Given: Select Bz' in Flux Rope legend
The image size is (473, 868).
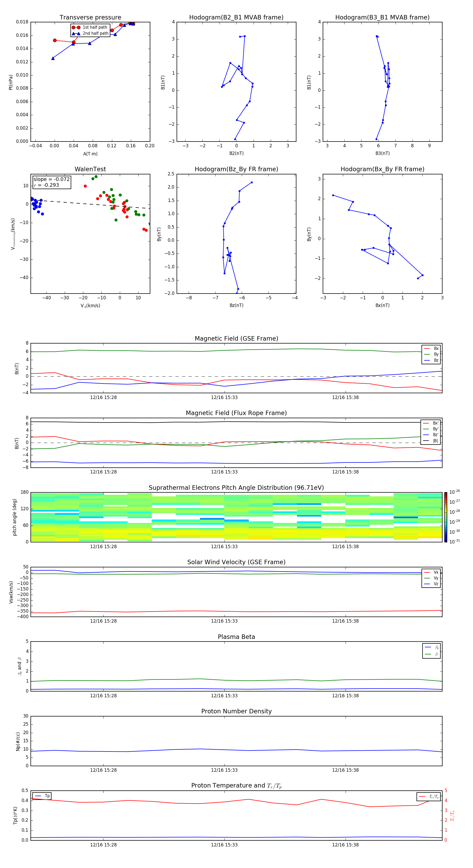Looking at the screenshot, I should click(431, 435).
